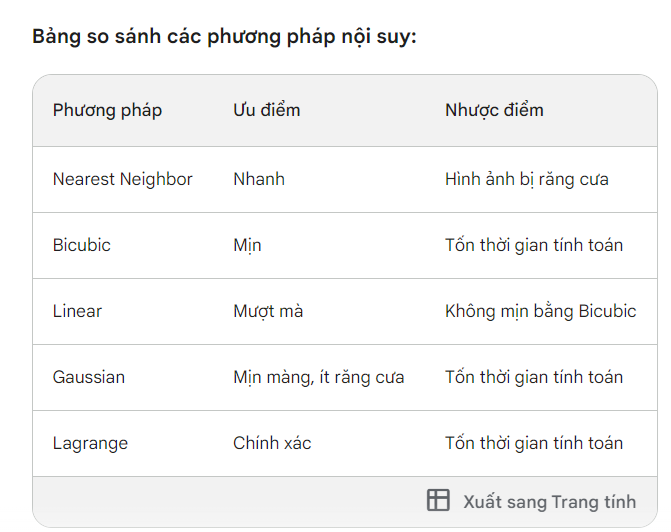Viewport: 671px width, 532px height.
Task: Click the 'Hình ảnh bị răng cưa' cell
Action: point(526,180)
